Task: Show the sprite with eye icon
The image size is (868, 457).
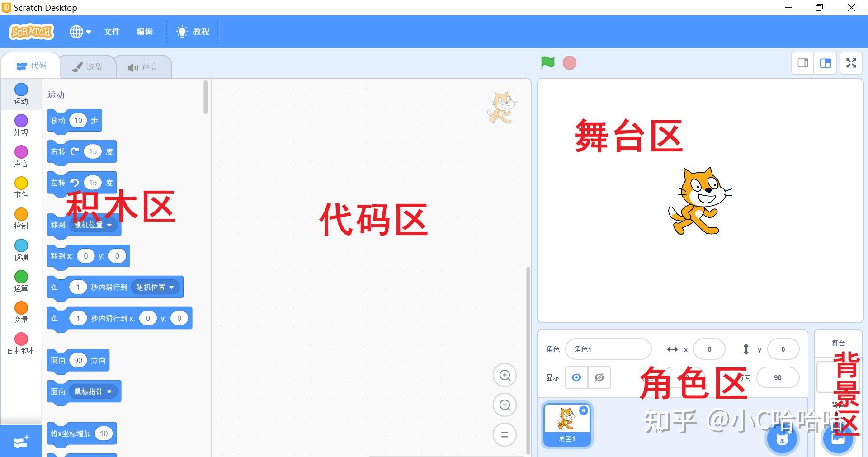Action: point(576,377)
